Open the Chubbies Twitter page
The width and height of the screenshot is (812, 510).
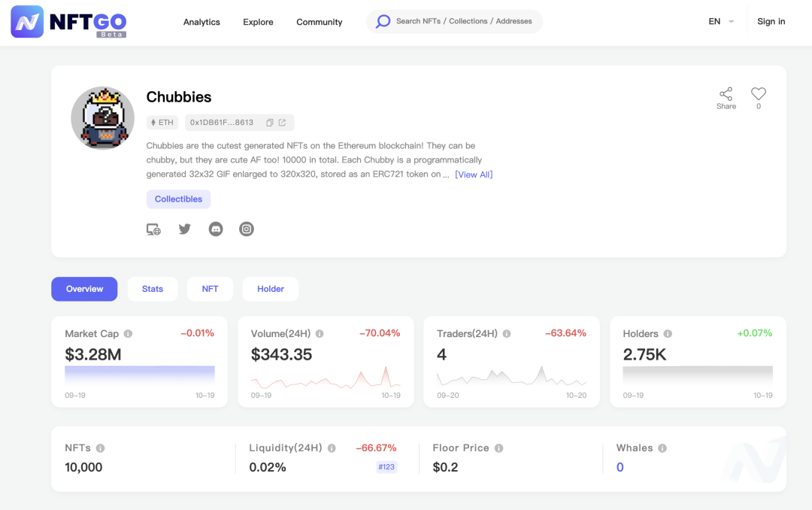[185, 229]
